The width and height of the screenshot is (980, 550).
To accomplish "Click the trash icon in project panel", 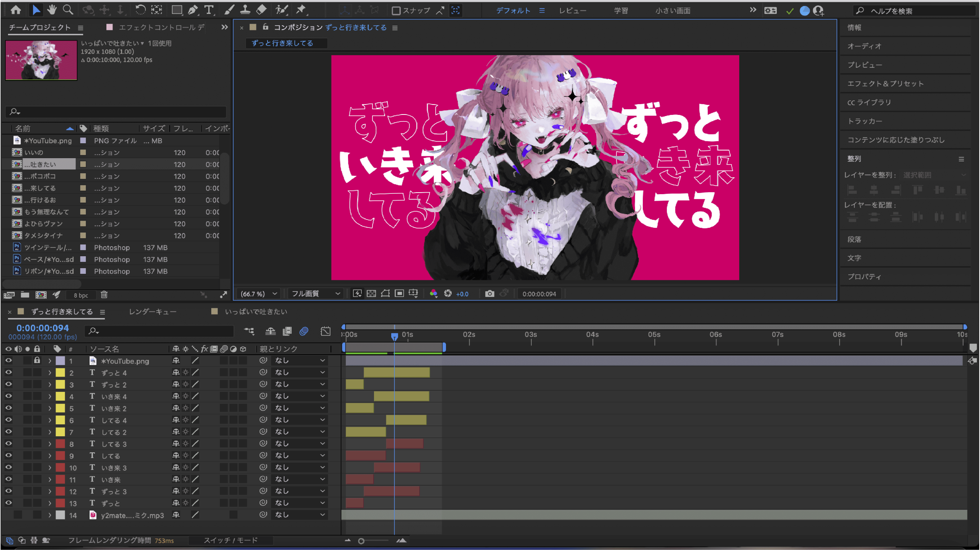I will (x=104, y=295).
